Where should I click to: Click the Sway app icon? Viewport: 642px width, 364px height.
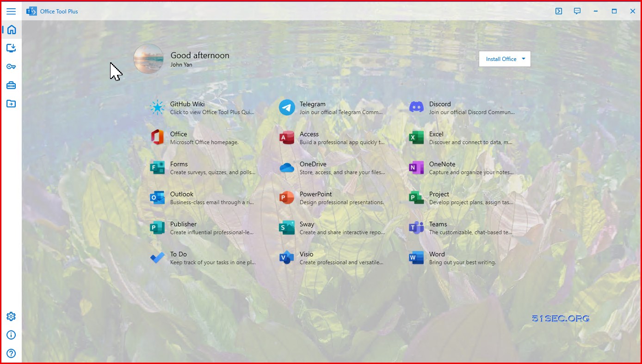(x=287, y=228)
